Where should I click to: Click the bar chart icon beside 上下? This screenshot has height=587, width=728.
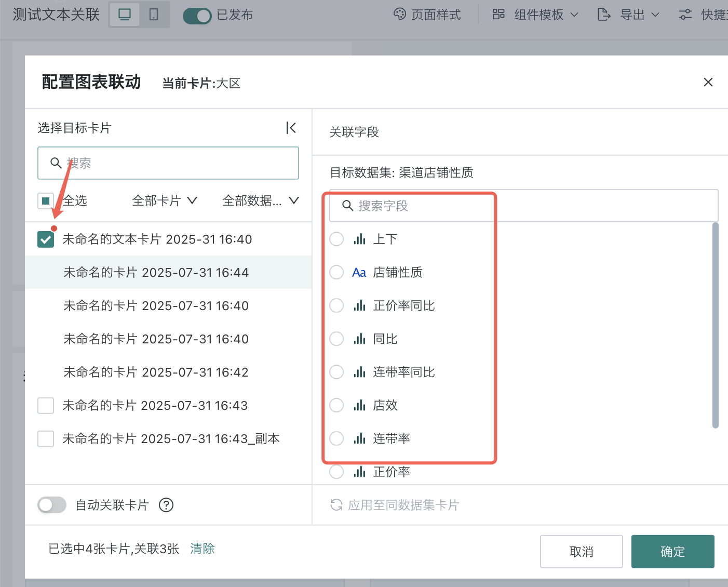pyautogui.click(x=359, y=239)
